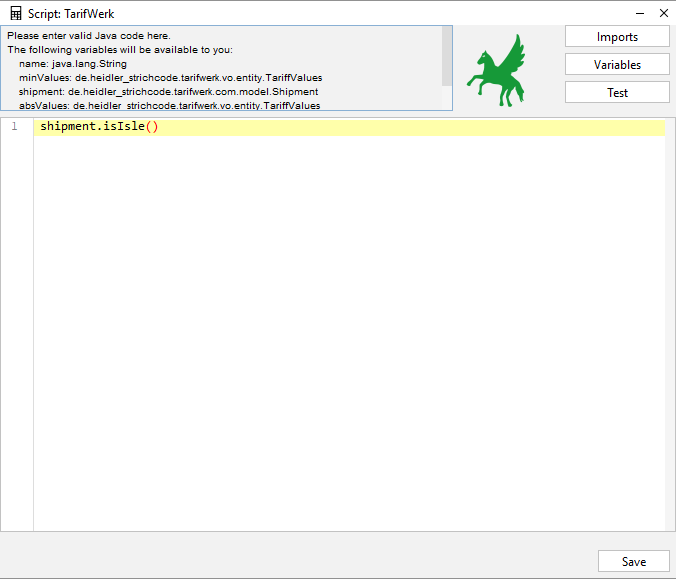The image size is (676, 579).
Task: Save the script
Action: pyautogui.click(x=633, y=561)
